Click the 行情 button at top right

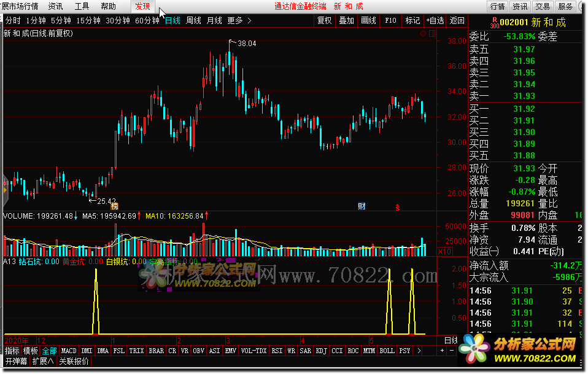(x=497, y=6)
